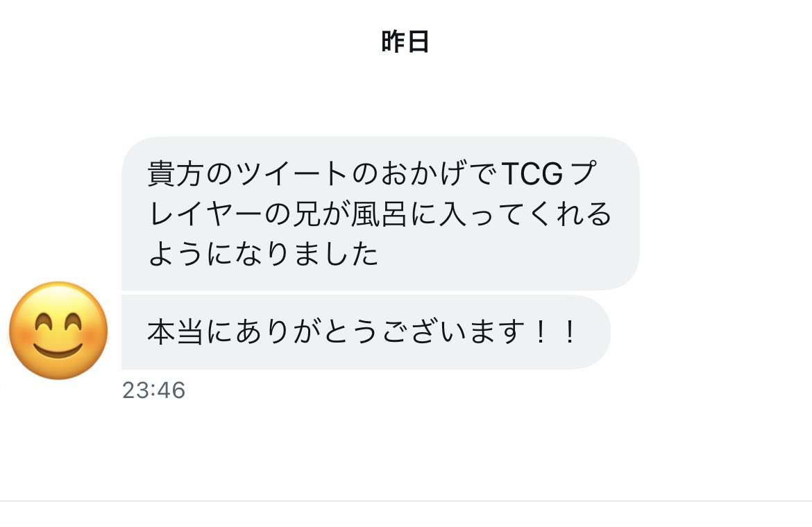Click なりました ending the first bubble
Image resolution: width=812 pixels, height=527 pixels.
[x=307, y=254]
